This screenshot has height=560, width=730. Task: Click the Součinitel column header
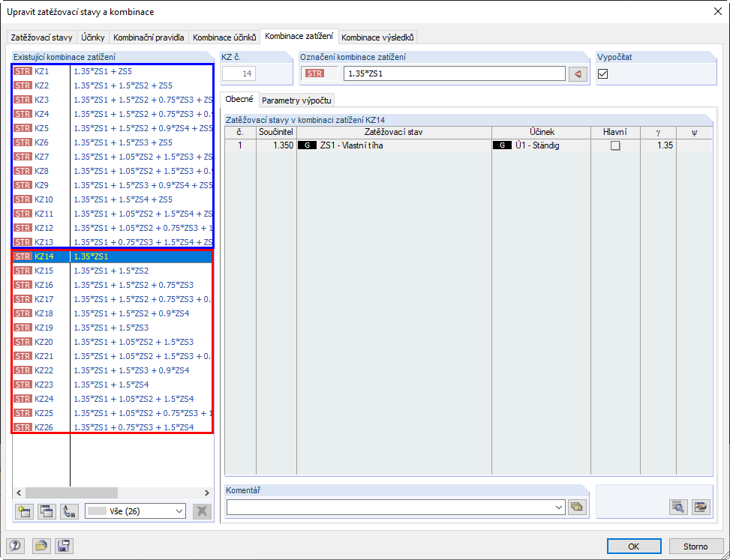tap(276, 132)
